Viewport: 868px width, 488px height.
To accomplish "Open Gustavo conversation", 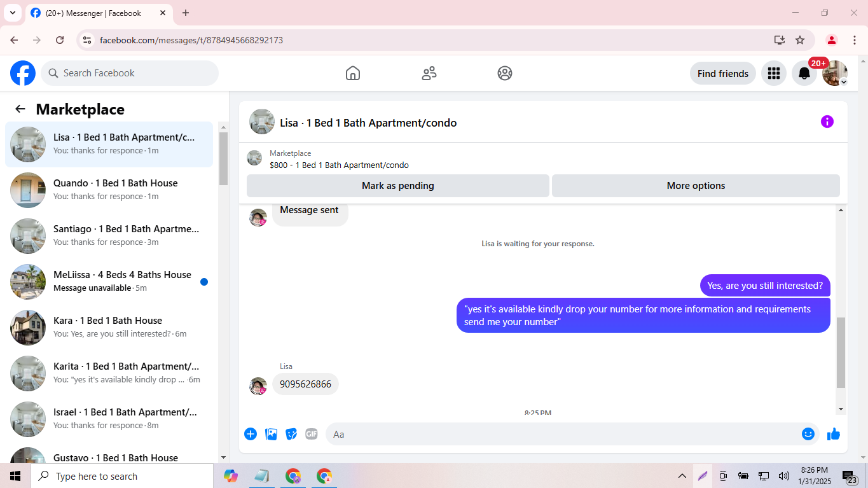I will 109,453.
